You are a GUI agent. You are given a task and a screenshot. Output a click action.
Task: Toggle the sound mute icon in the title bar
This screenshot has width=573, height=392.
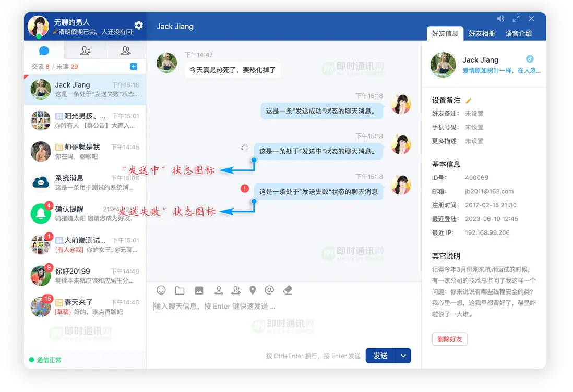(x=500, y=18)
